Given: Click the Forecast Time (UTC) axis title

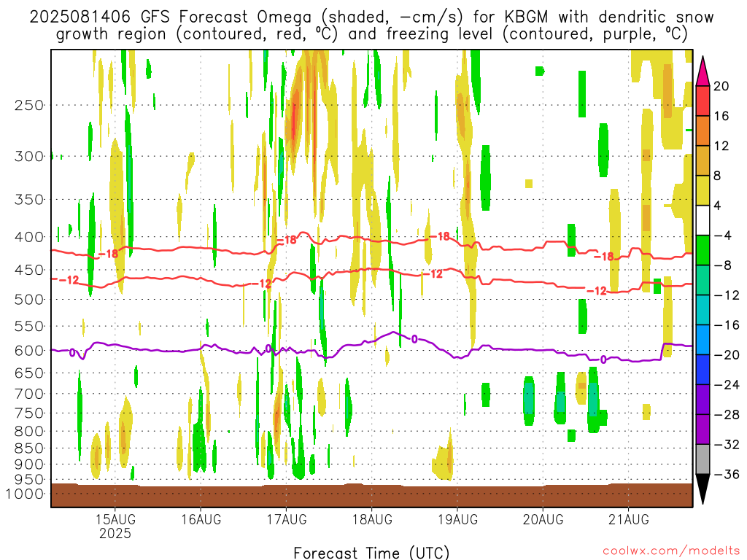Looking at the screenshot, I should pos(371,553).
